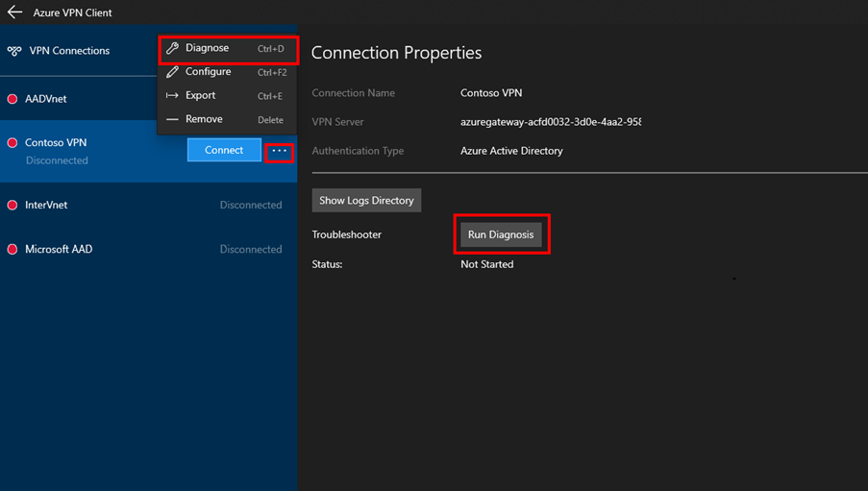
Task: Click the Azure VPN Client title
Action: coord(72,12)
